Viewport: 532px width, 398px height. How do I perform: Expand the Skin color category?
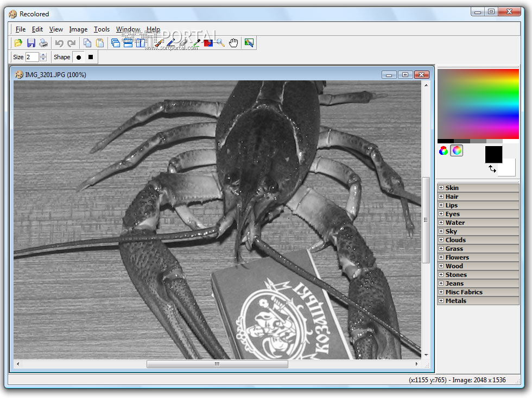pos(441,188)
